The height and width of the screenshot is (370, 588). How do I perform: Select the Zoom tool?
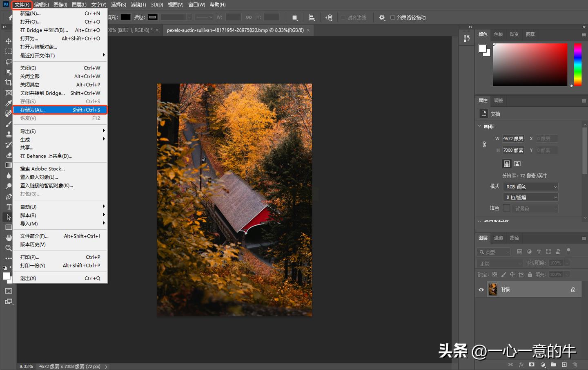(9, 248)
